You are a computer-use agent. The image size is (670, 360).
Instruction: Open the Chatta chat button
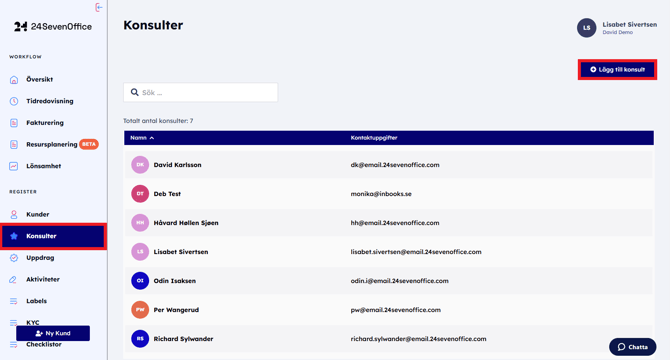click(x=632, y=347)
